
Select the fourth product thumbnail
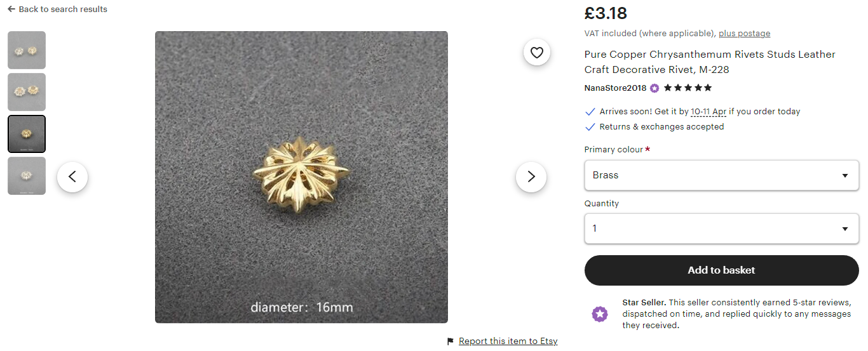(x=27, y=176)
